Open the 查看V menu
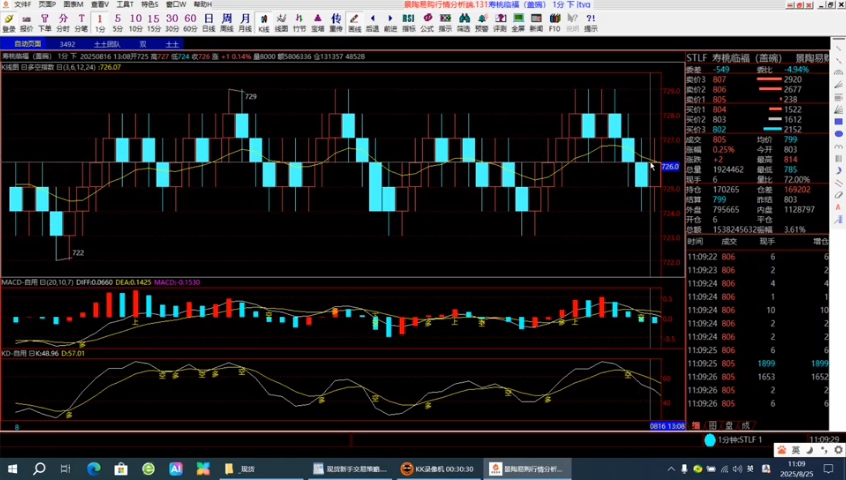This screenshot has width=846, height=480. [x=100, y=4]
